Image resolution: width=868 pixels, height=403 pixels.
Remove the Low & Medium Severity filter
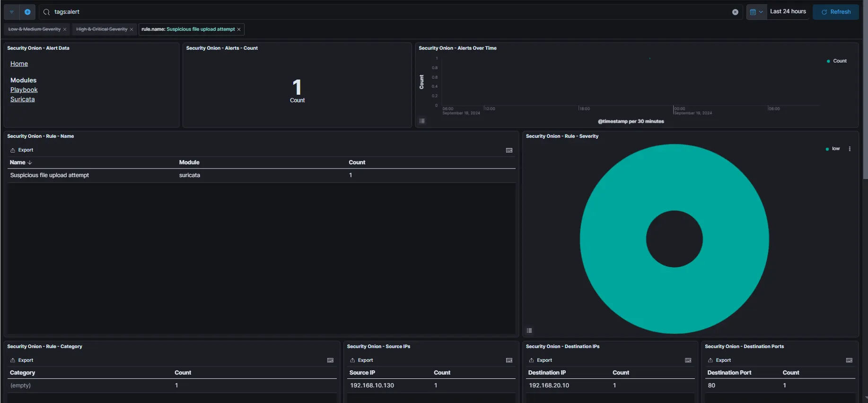65,29
